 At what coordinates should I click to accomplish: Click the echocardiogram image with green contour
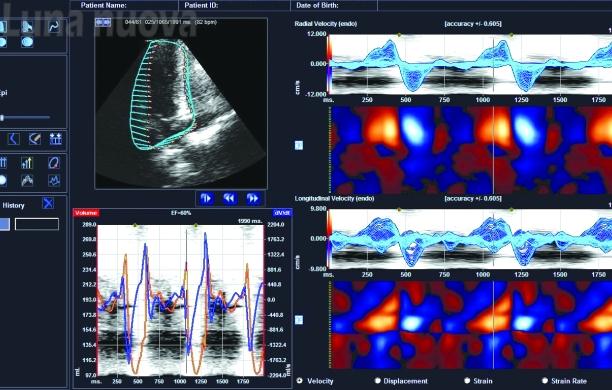(x=181, y=103)
